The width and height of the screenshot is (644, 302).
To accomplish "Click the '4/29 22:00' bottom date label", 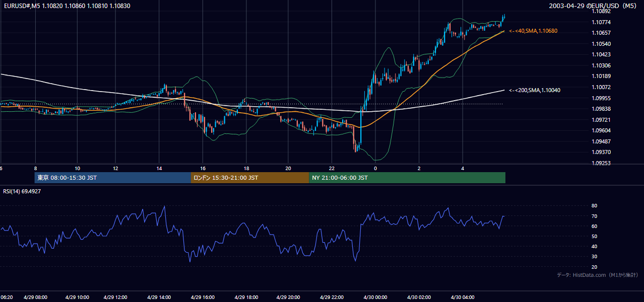I will point(332,297).
